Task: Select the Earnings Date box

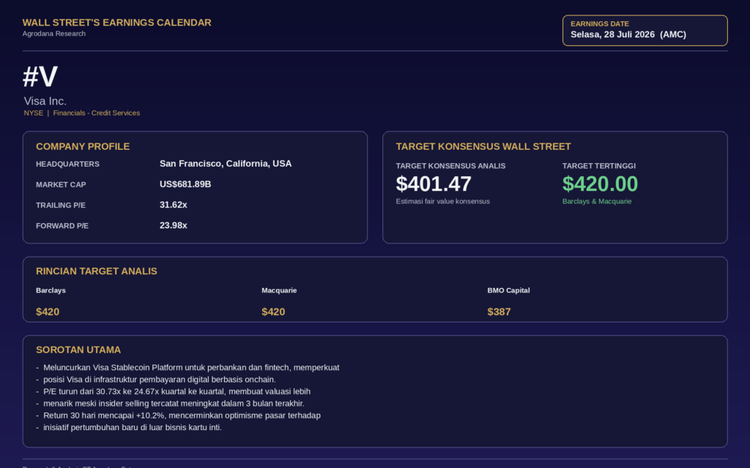Action: [645, 31]
